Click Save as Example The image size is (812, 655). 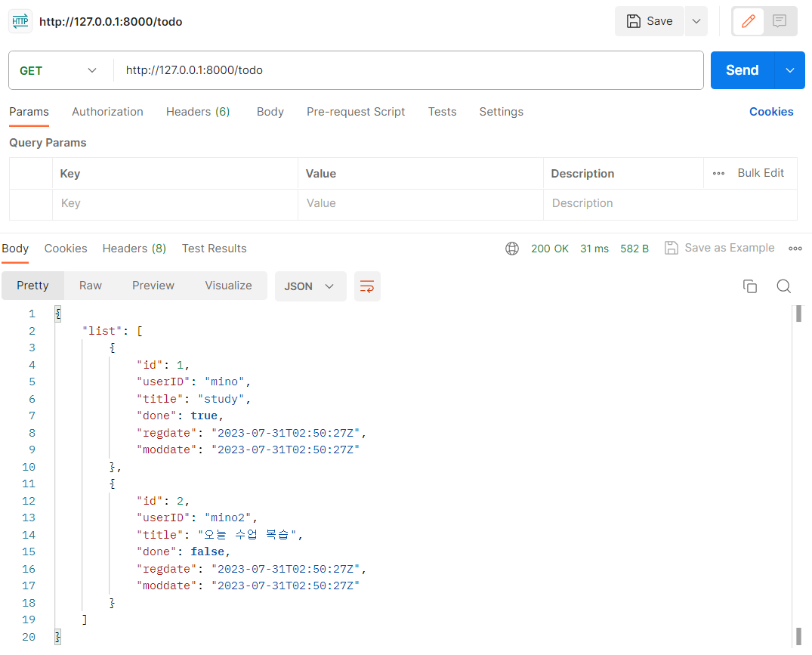(720, 248)
